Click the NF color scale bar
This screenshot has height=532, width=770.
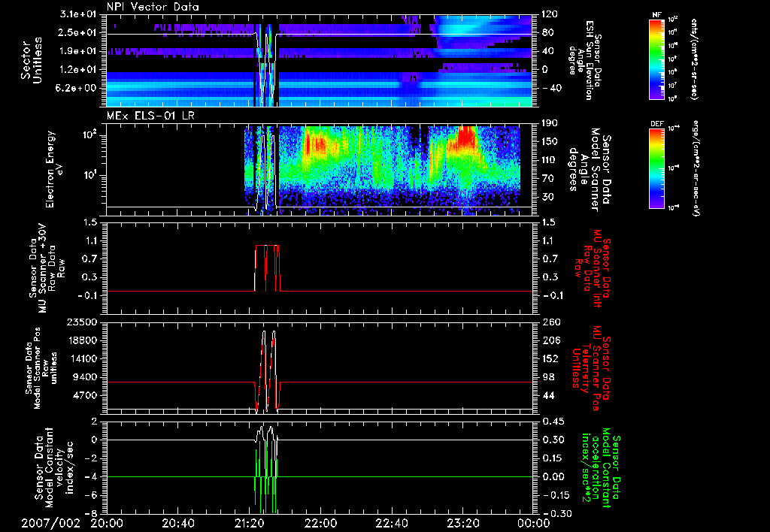click(657, 59)
